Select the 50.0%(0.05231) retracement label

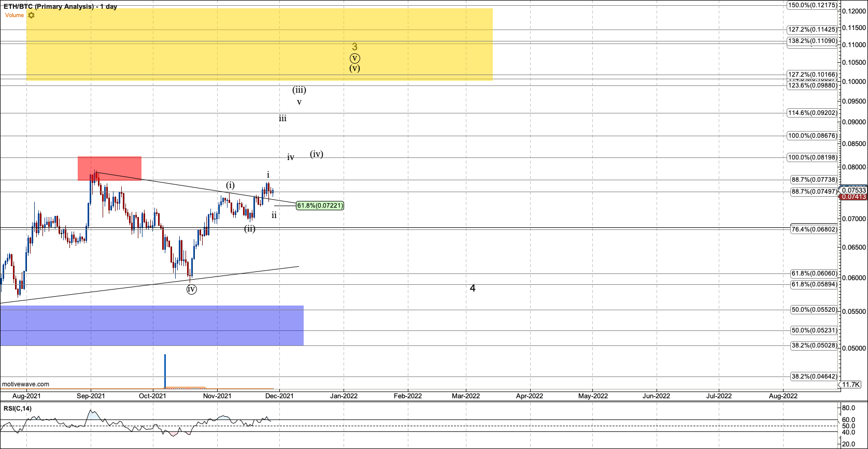pos(814,330)
